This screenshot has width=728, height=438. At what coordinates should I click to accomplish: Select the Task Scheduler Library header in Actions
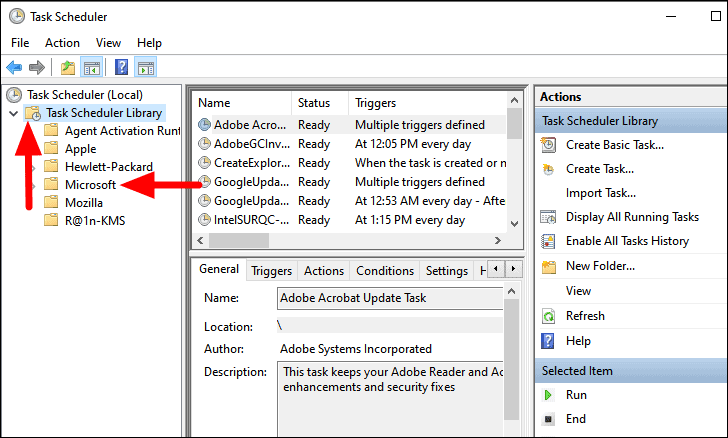click(631, 121)
